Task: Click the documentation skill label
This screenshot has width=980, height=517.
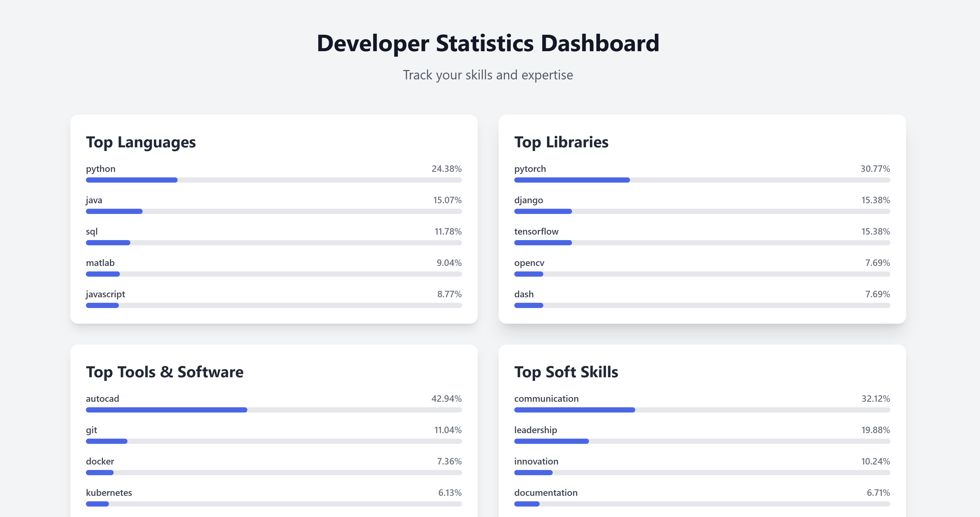Action: coord(546,493)
